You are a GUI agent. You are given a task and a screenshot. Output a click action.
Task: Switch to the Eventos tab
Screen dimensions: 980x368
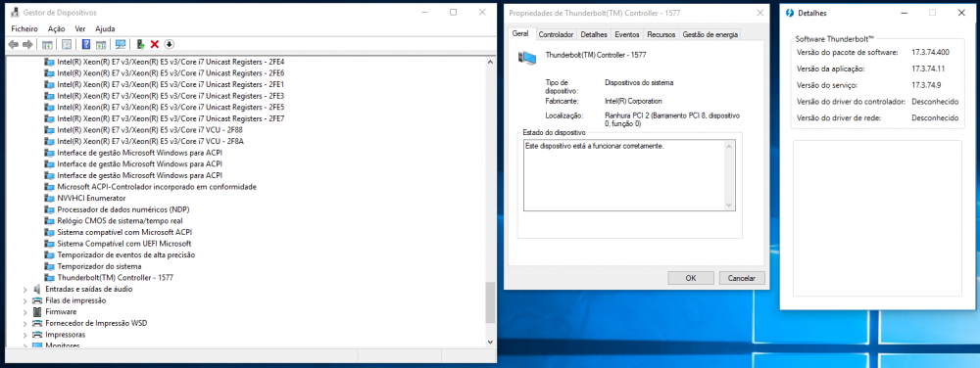pyautogui.click(x=627, y=34)
